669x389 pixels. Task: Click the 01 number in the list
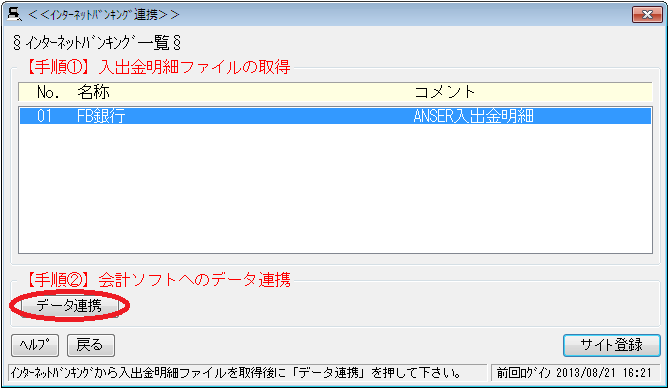click(x=44, y=116)
